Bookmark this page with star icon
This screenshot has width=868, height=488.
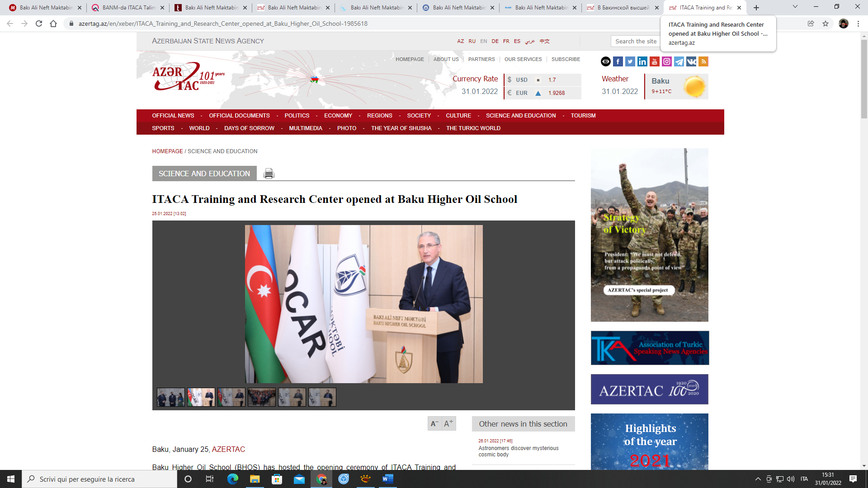tap(826, 23)
